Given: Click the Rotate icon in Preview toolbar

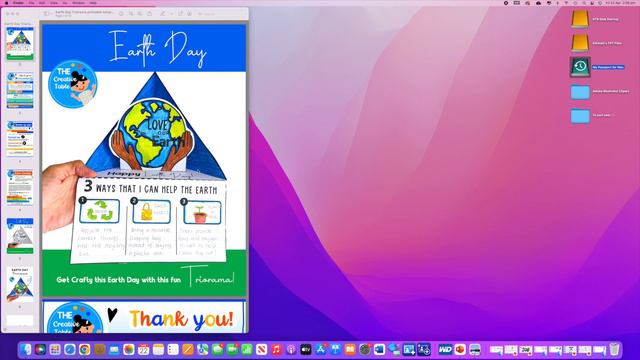Looking at the screenshot, I should tap(180, 13).
